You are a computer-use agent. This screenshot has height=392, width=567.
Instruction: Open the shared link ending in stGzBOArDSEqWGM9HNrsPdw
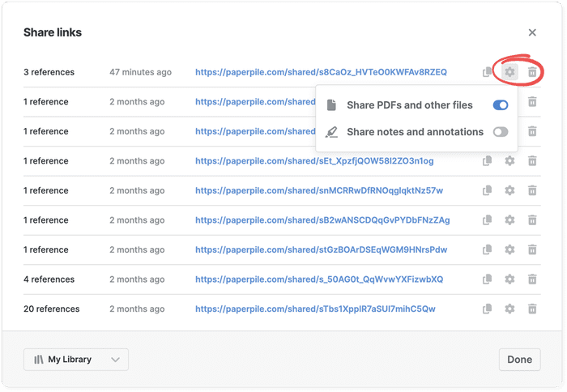pos(321,249)
